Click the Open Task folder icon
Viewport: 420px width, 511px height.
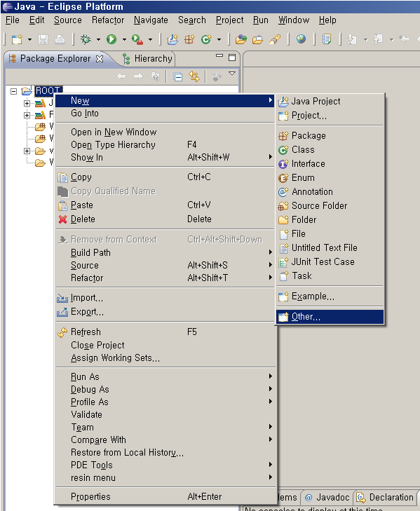point(257,39)
